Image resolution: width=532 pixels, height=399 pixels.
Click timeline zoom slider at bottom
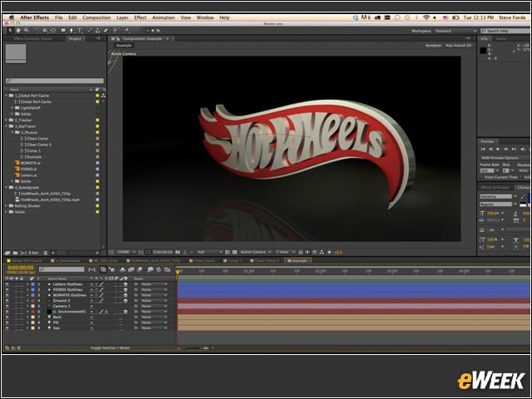(192, 347)
